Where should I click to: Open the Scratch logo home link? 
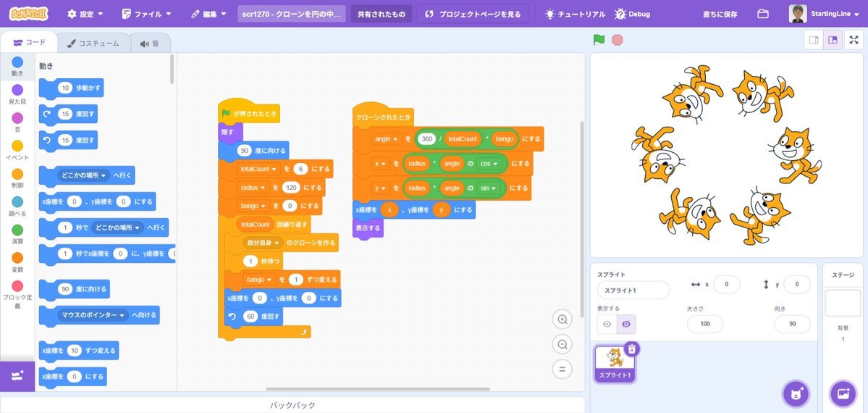[x=29, y=14]
